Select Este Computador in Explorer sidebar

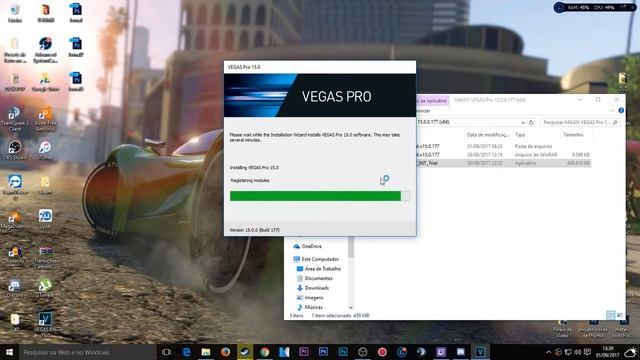[316, 259]
